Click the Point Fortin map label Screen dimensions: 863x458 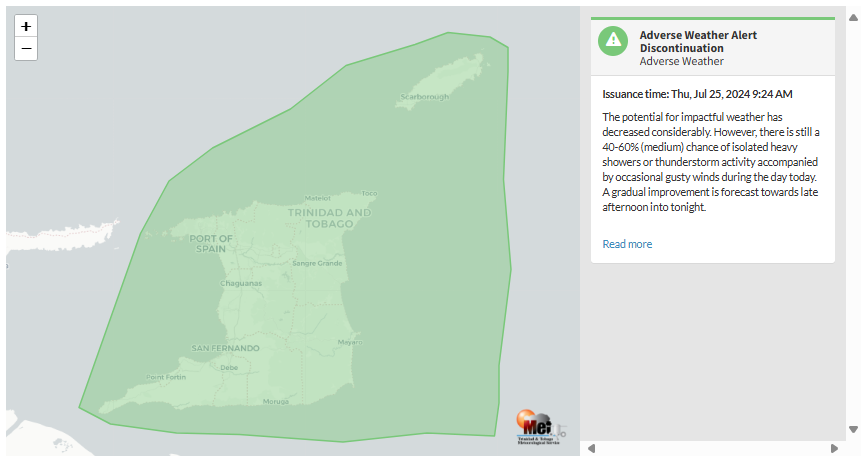tap(166, 377)
